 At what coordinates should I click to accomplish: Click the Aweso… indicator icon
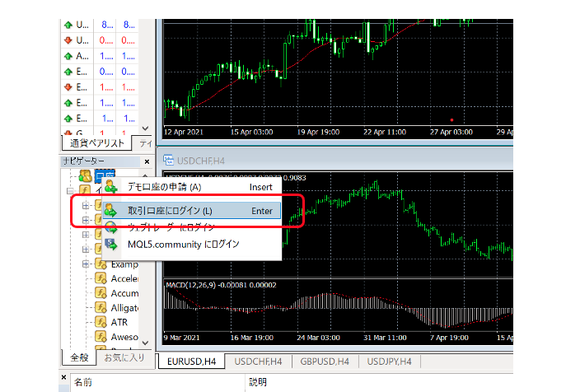101,336
